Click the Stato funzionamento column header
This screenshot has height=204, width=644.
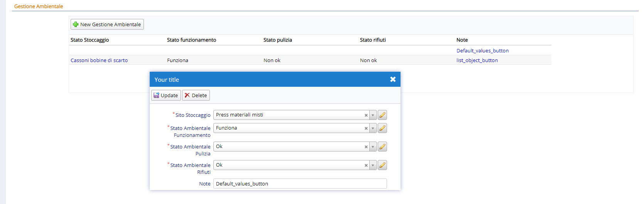click(191, 40)
